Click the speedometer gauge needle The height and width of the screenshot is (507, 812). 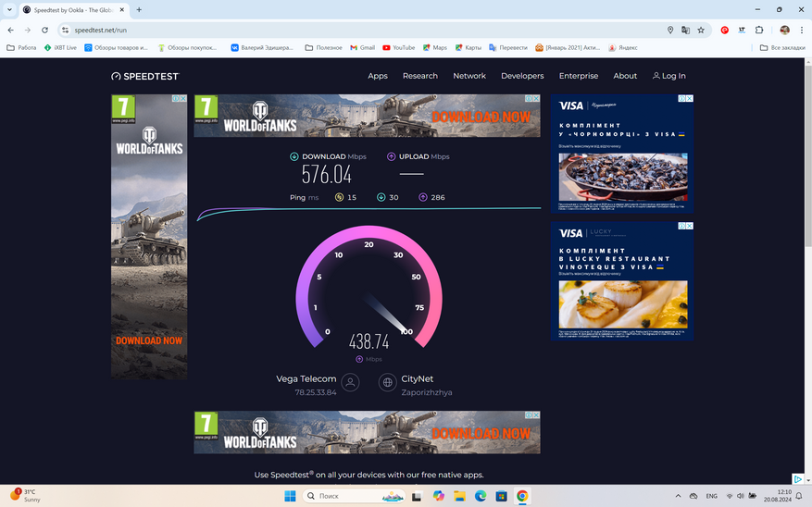coord(387,314)
